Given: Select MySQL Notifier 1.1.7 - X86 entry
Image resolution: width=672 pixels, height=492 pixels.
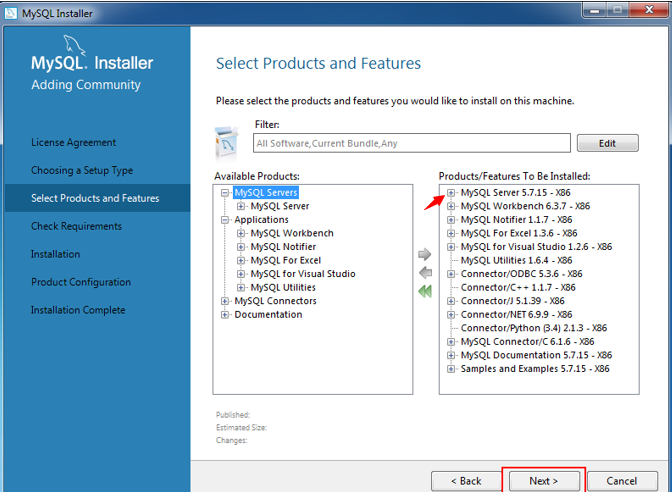Looking at the screenshot, I should 516,220.
